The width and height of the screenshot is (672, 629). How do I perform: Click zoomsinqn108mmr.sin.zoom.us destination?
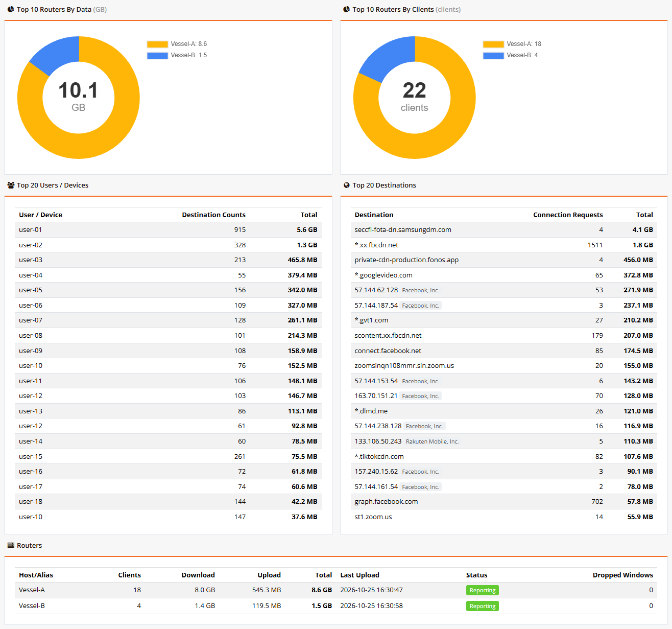point(404,366)
